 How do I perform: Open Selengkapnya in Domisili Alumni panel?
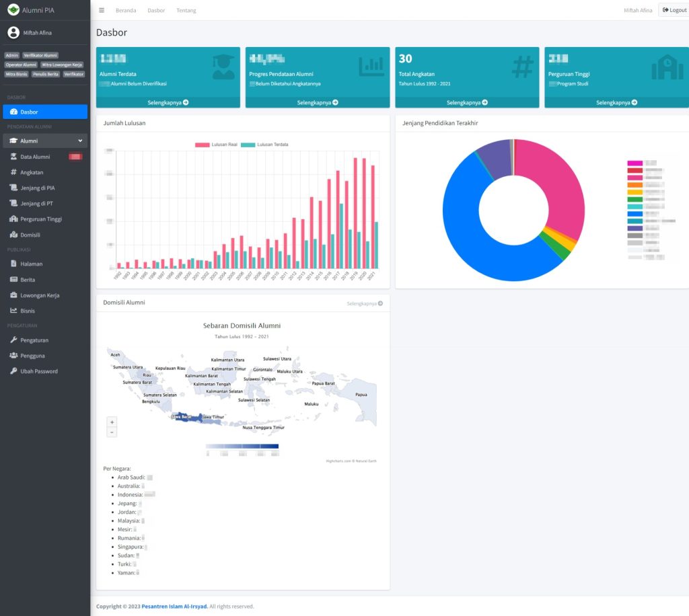tap(365, 303)
